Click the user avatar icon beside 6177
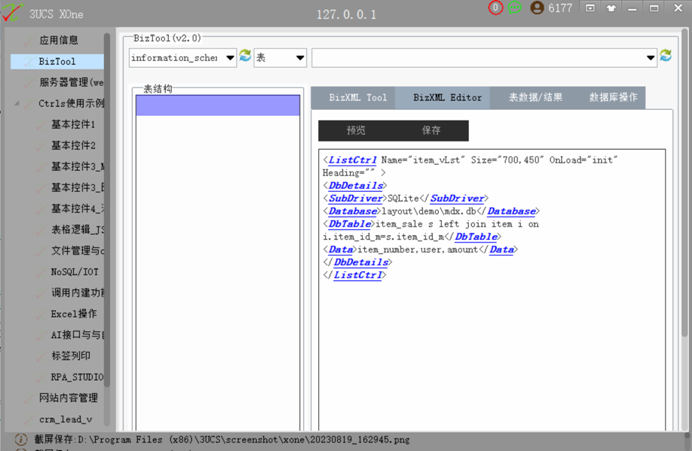 click(537, 8)
